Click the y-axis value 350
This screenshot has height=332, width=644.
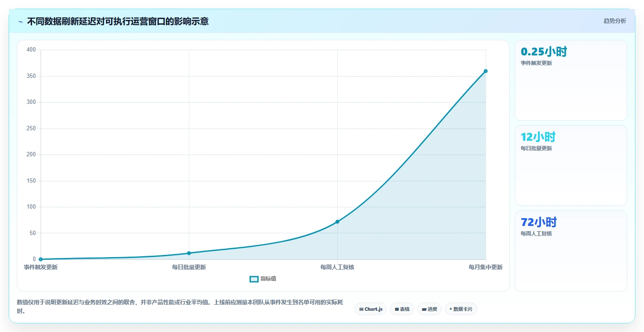click(x=31, y=76)
